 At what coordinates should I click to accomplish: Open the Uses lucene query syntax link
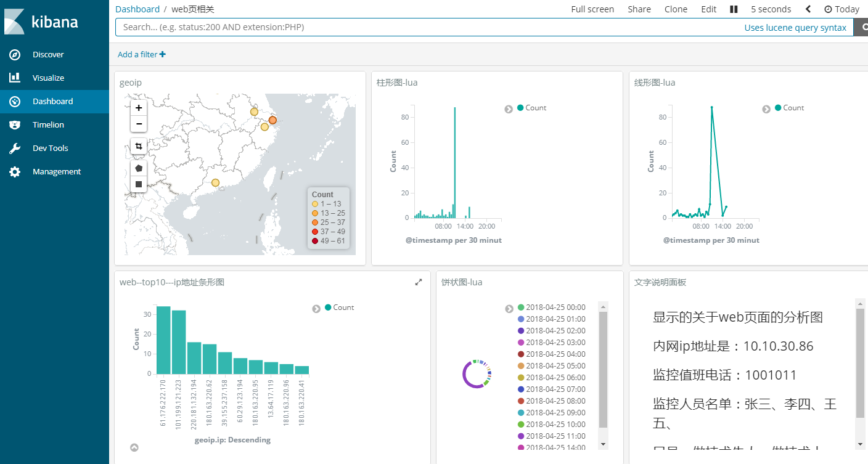pos(795,28)
